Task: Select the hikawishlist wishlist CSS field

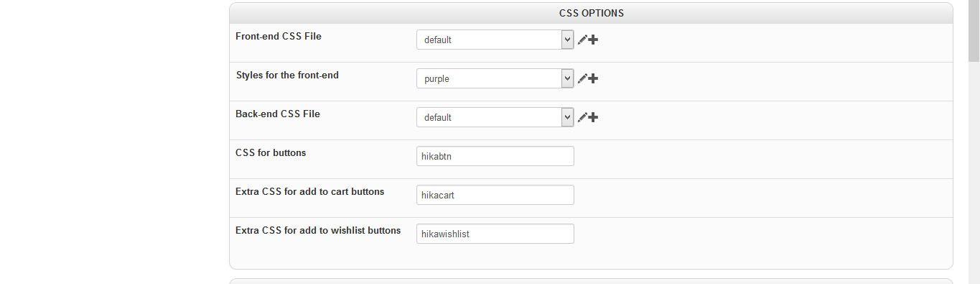Action: [495, 234]
